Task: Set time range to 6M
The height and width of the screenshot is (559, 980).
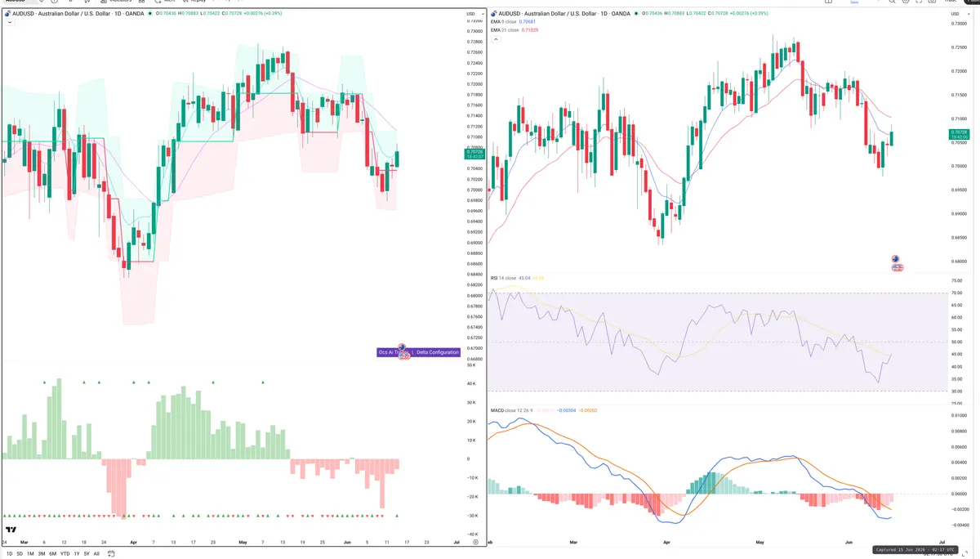Action: click(x=52, y=553)
